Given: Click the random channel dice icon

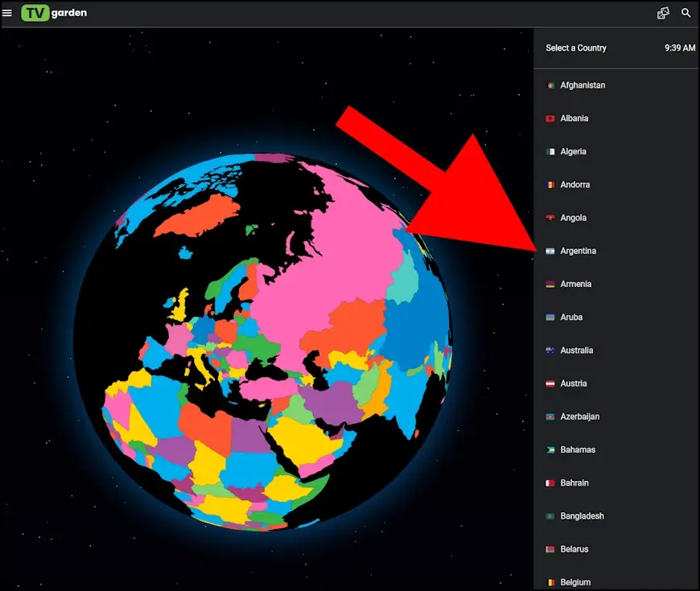Looking at the screenshot, I should click(x=663, y=13).
